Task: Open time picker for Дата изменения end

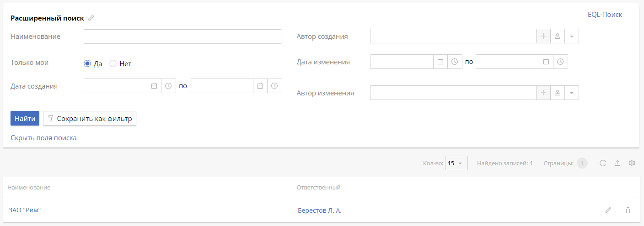Action: (560, 62)
